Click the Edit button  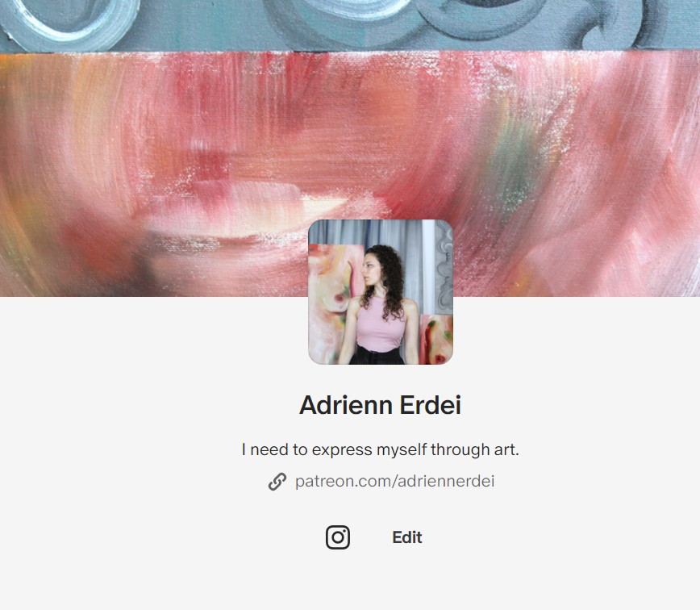point(406,537)
